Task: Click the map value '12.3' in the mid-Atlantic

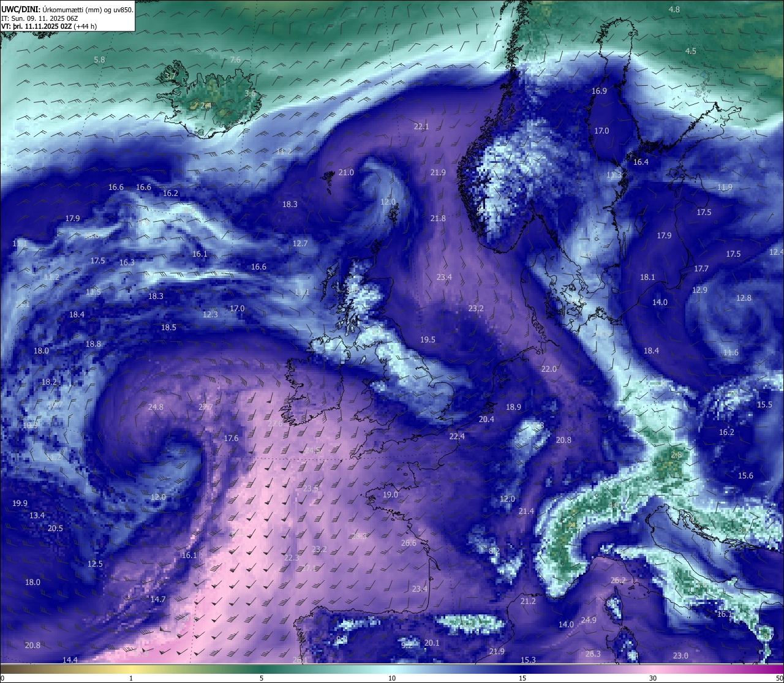Action: (210, 315)
